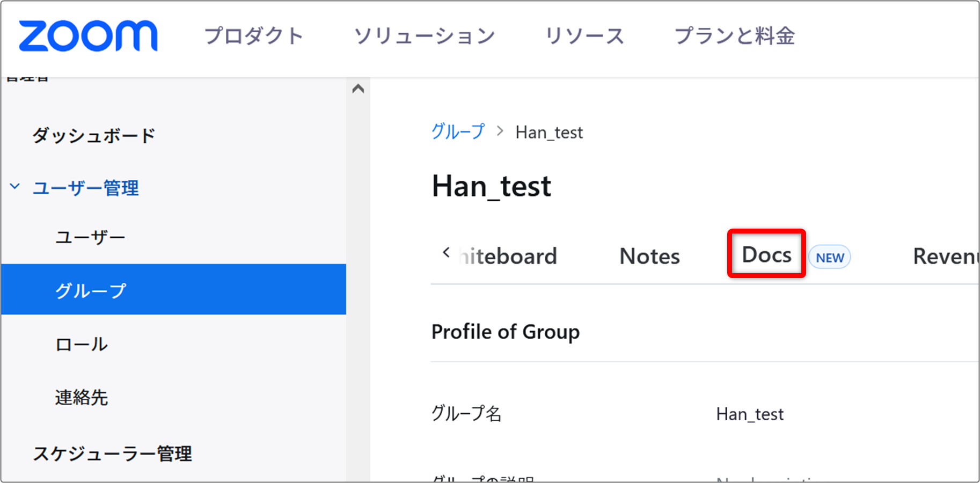The width and height of the screenshot is (980, 483).
Task: Open the 連絡先 page
Action: click(x=82, y=398)
